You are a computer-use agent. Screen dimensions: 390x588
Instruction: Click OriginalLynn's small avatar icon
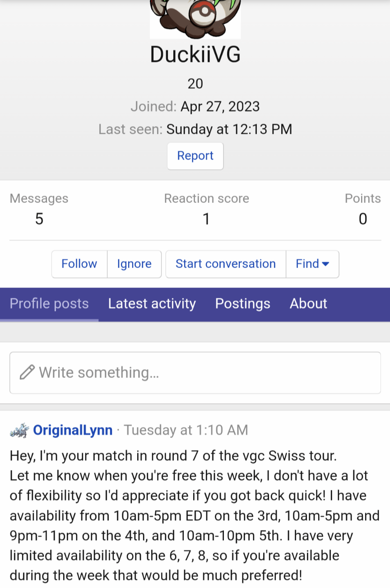click(19, 430)
